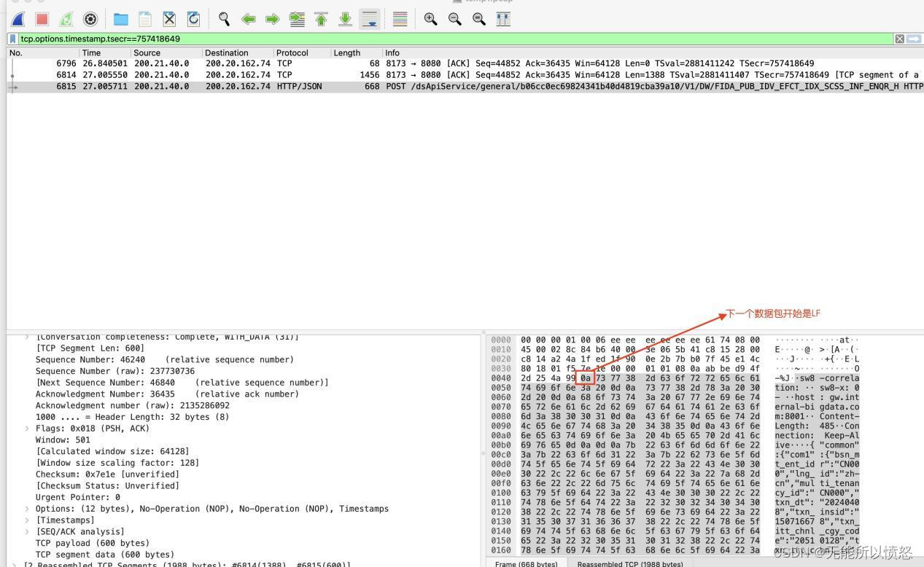Open capture options gear icon
This screenshot has height=567, width=924.
[x=90, y=20]
